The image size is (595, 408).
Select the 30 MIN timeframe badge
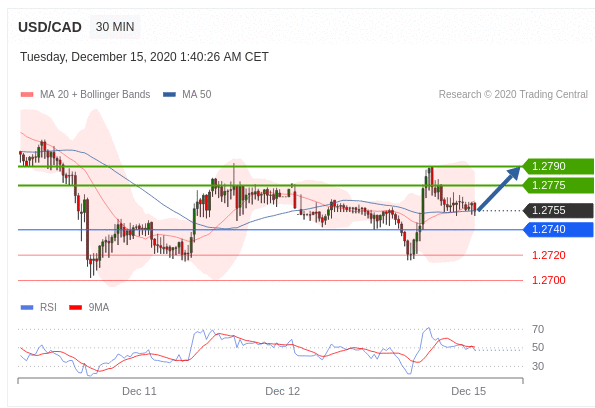(115, 27)
